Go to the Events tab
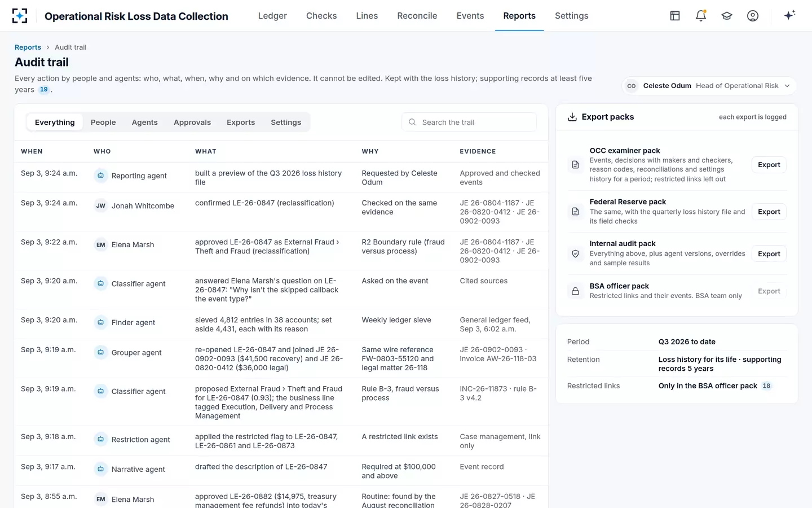This screenshot has height=508, width=812. pyautogui.click(x=470, y=16)
